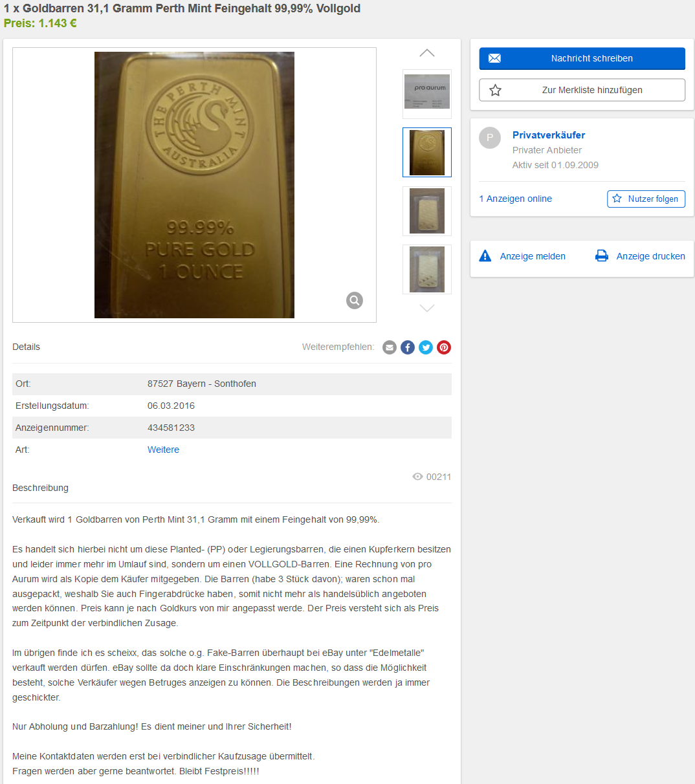Show next thumbnails with down chevron

[427, 309]
